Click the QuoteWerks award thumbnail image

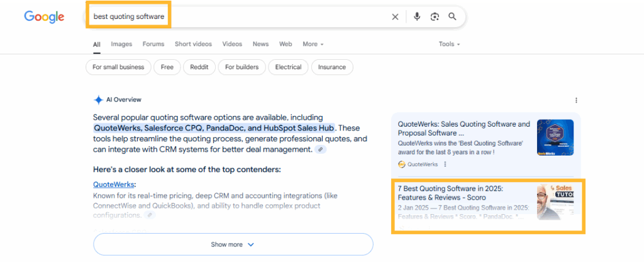(x=555, y=137)
